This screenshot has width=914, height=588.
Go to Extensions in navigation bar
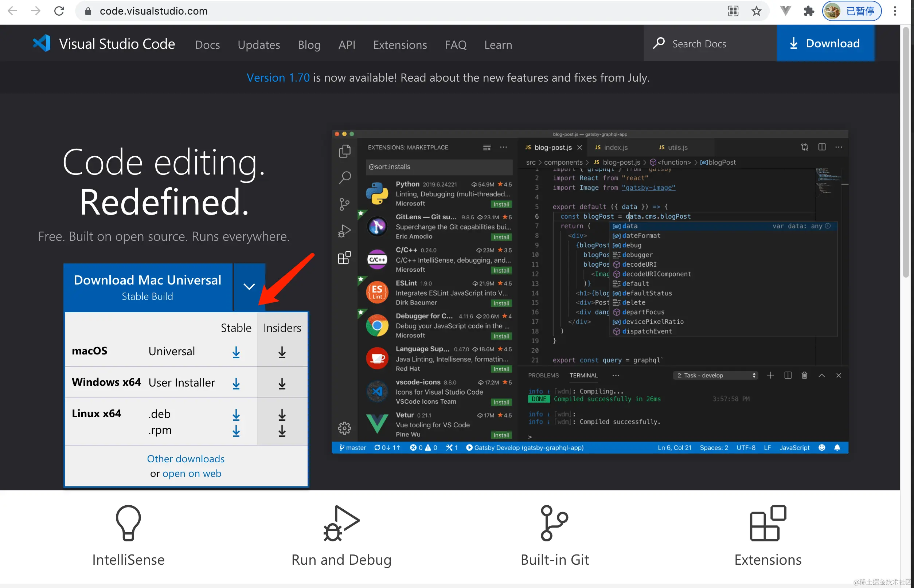pos(400,45)
